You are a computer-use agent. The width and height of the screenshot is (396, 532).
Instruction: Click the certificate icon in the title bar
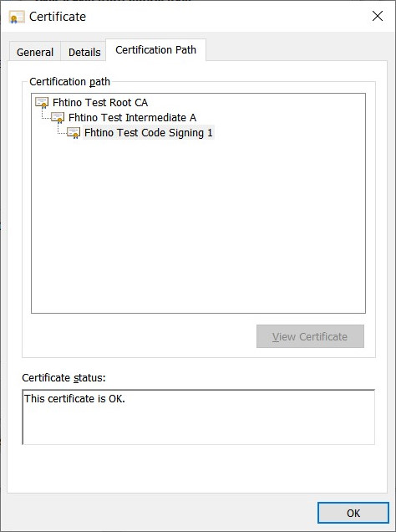(17, 17)
